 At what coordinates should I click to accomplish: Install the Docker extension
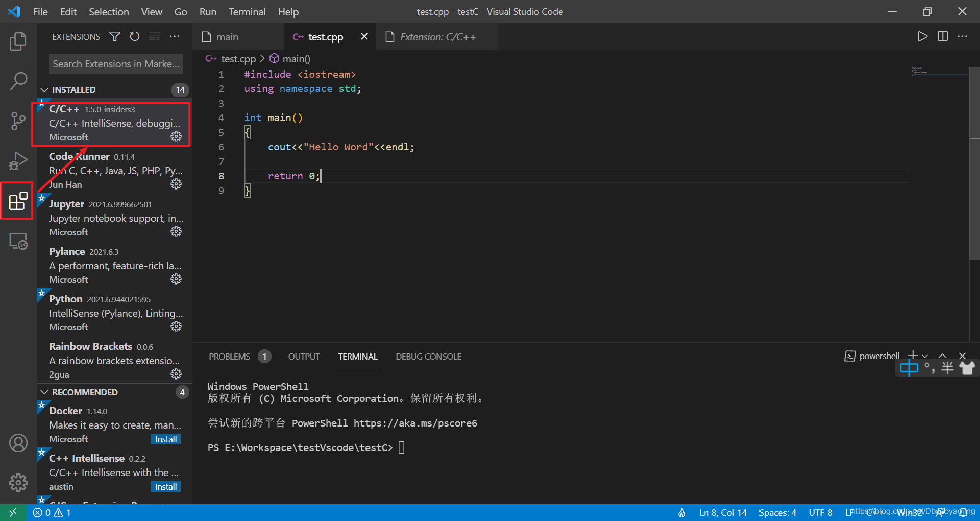(x=166, y=439)
